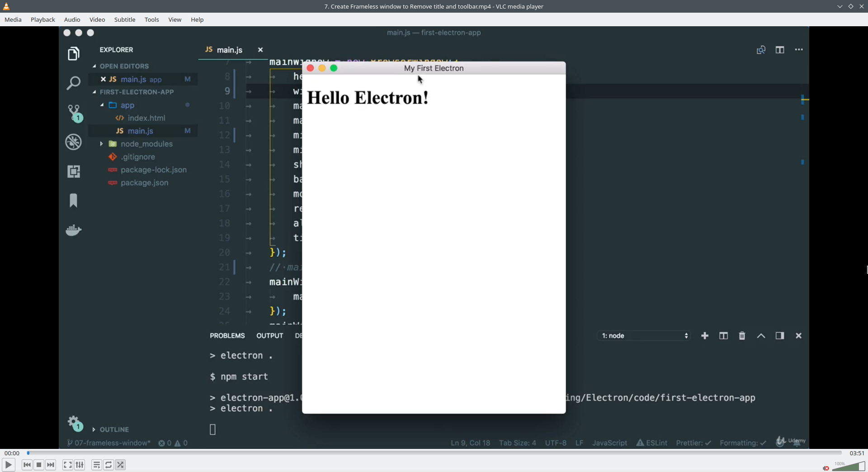Split the terminal using the panel icon

click(723, 336)
